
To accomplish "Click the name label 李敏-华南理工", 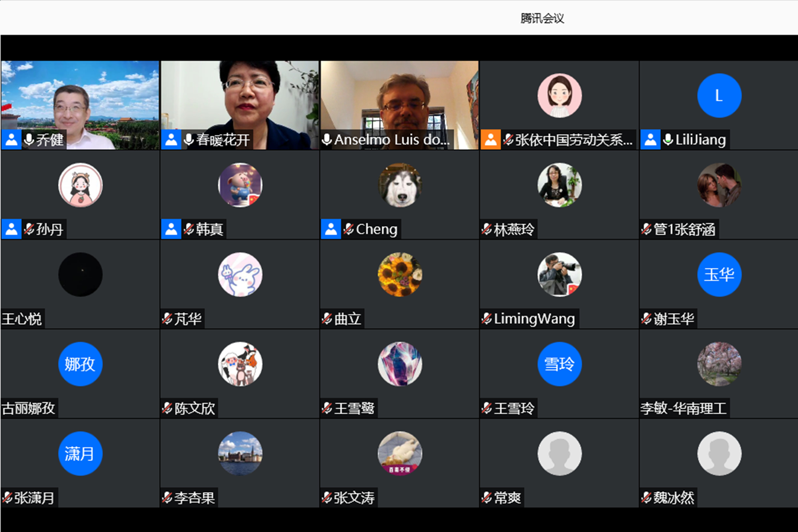I will 683,408.
